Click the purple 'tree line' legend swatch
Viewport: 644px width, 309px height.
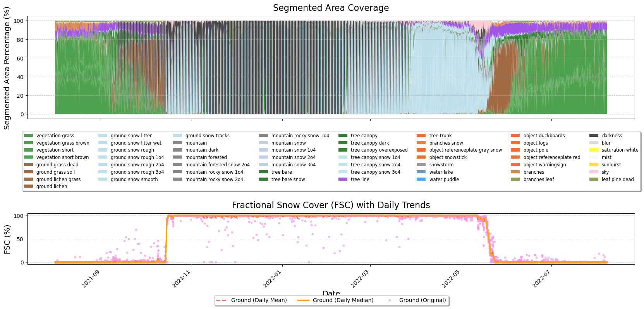pyautogui.click(x=343, y=179)
